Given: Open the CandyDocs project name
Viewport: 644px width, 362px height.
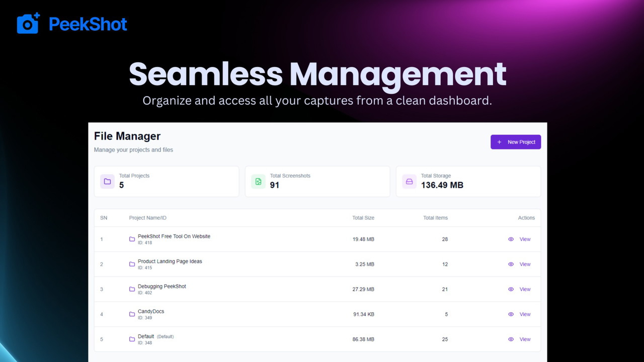Looking at the screenshot, I should pyautogui.click(x=151, y=311).
